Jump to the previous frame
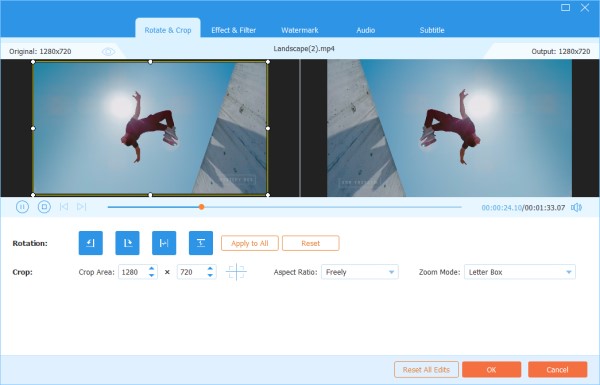 point(64,207)
